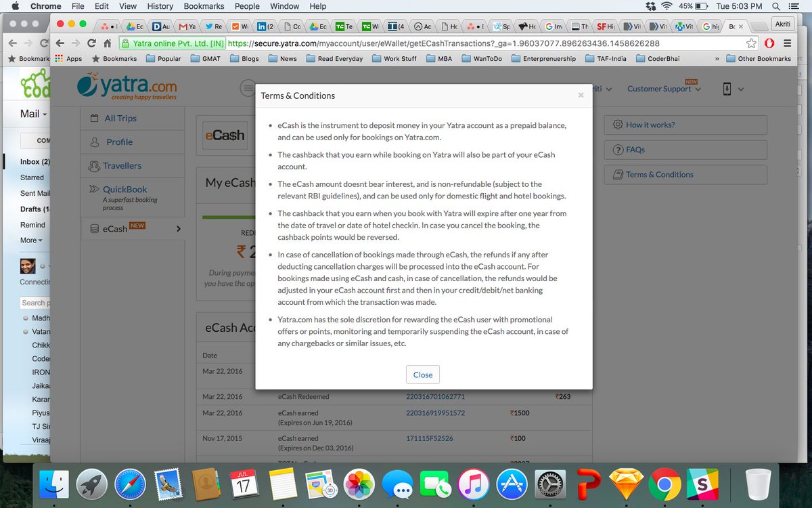Open the Mail stamp icon in dock

pyautogui.click(x=169, y=484)
